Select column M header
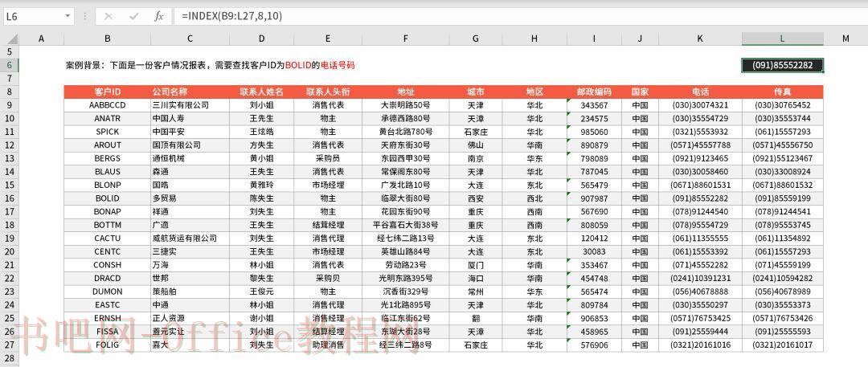 845,39
